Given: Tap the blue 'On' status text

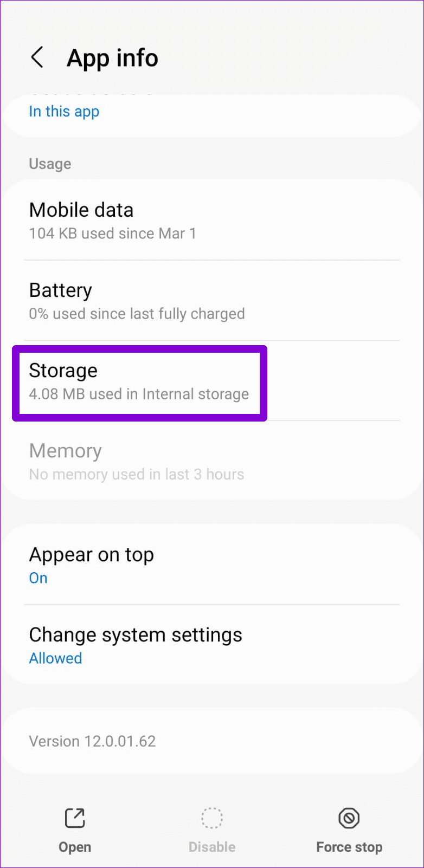Looking at the screenshot, I should point(38,578).
